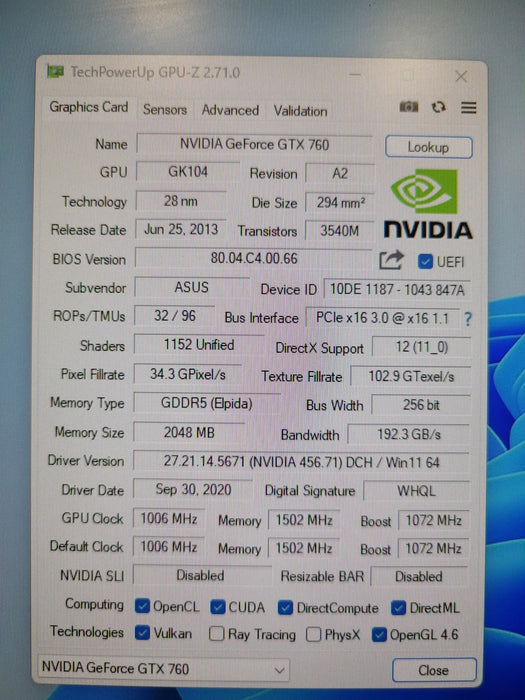Click the GPU-Z title bar app icon
The image size is (525, 700).
tap(55, 71)
